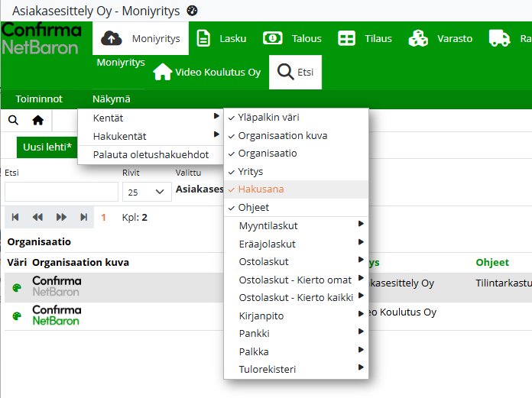
Task: Open the Video Koulutus Oy link
Action: (x=207, y=73)
